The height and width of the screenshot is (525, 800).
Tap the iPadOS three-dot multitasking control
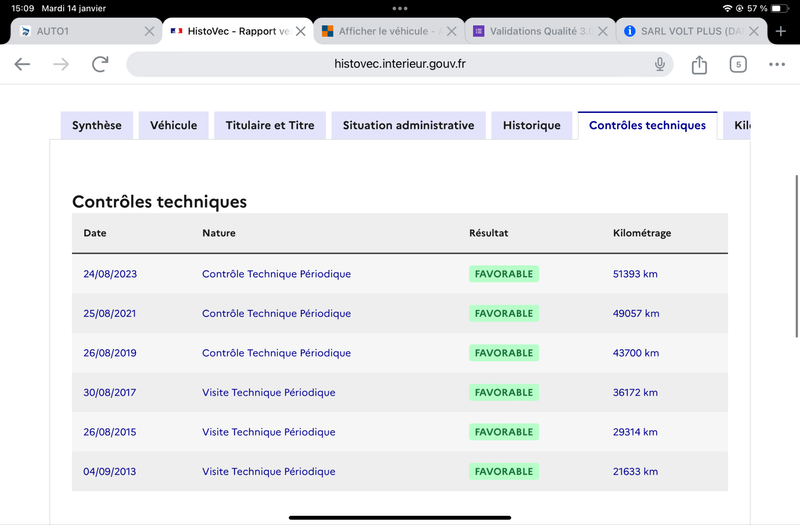(400, 8)
